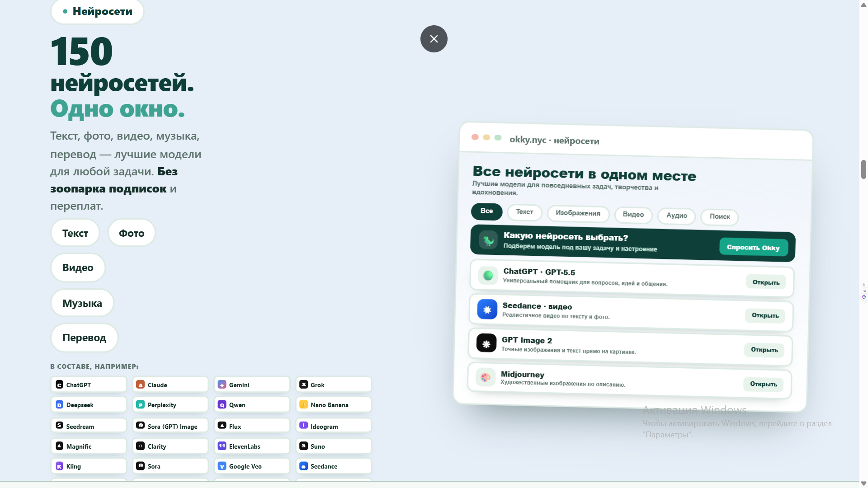Select the large "Видео" category pill
The width and height of the screenshot is (868, 488).
(x=78, y=267)
